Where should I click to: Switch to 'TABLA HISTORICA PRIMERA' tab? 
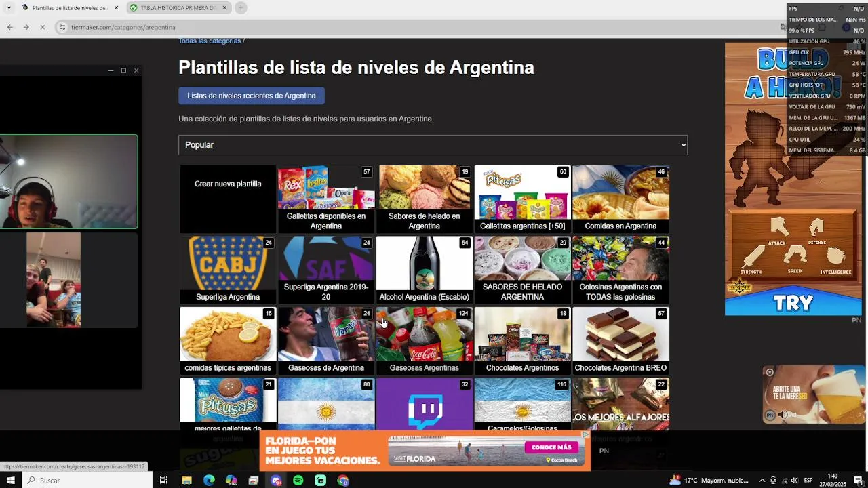point(178,7)
